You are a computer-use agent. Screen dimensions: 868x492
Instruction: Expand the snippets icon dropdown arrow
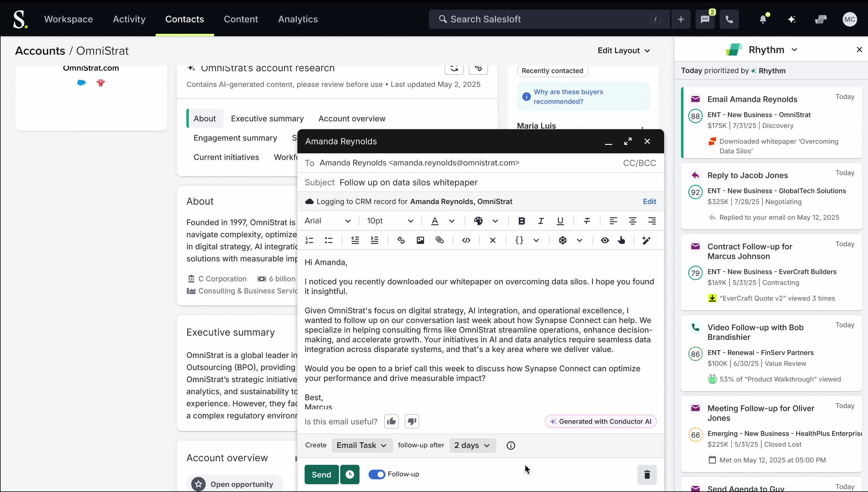(x=580, y=240)
